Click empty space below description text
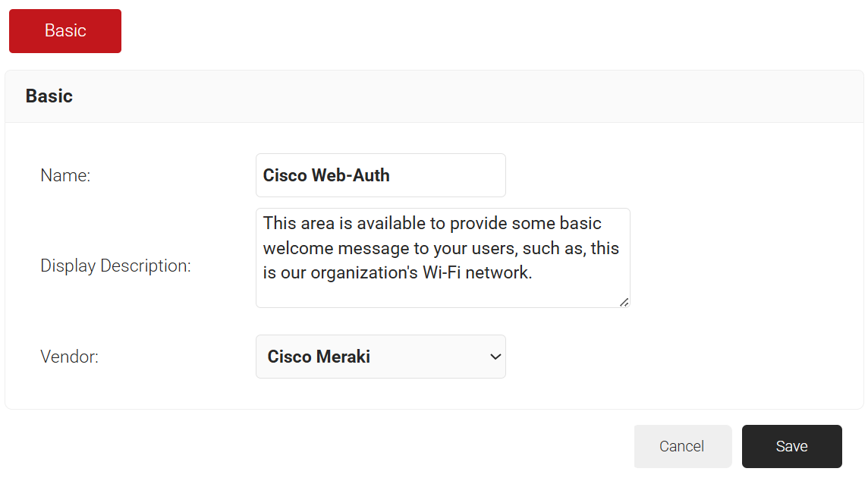Viewport: 868px width, 481px height. coord(442,294)
